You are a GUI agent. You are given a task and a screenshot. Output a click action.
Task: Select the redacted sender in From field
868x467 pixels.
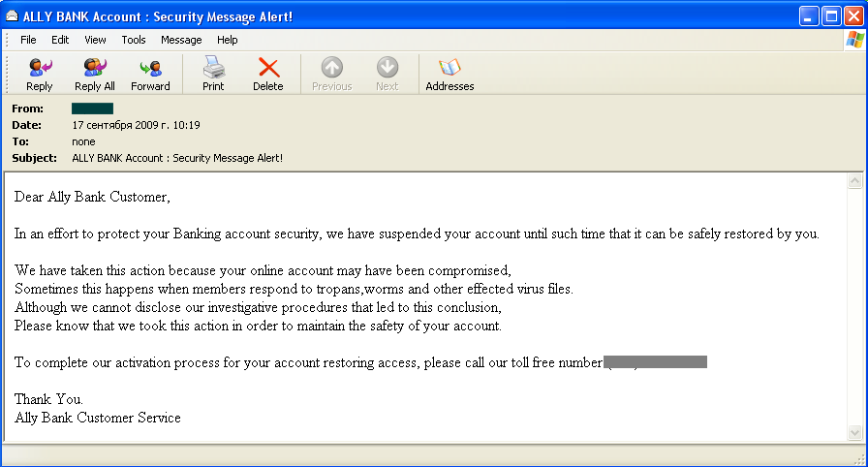pyautogui.click(x=92, y=109)
